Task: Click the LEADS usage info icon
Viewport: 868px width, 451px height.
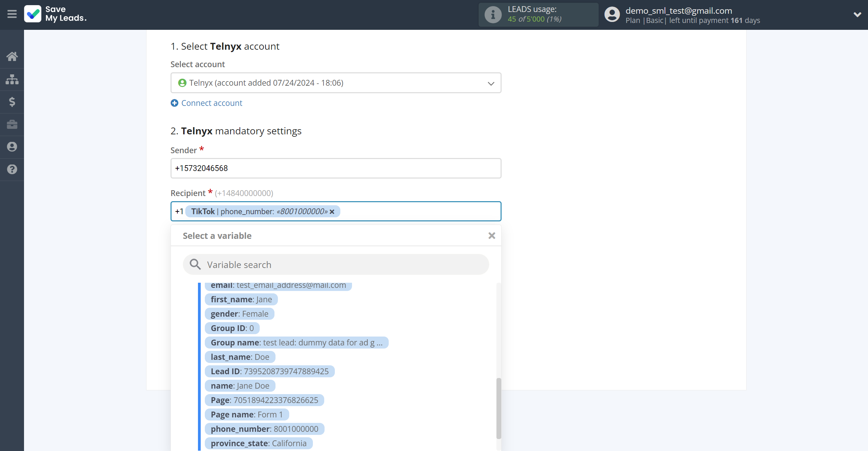Action: coord(493,15)
